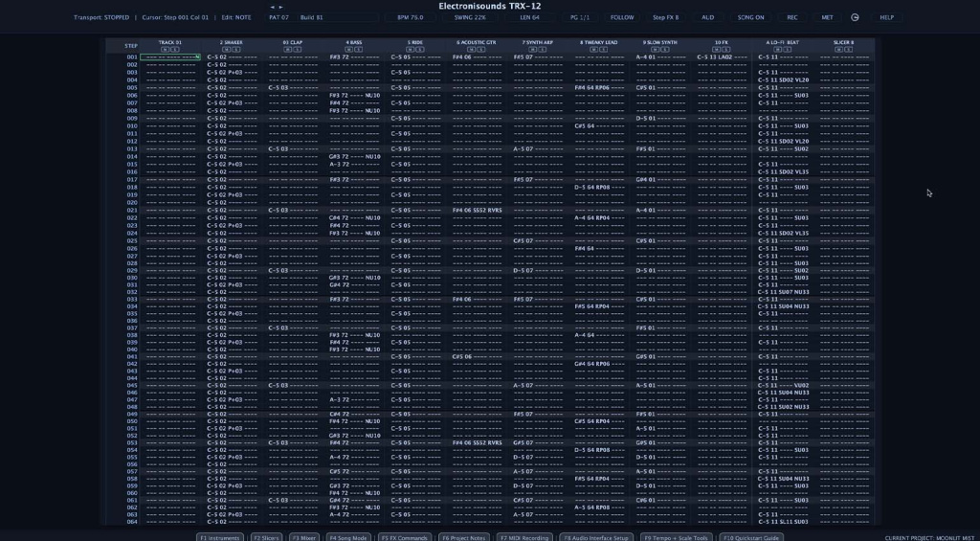This screenshot has width=980, height=541.
Task: Mute TRACK 01 with its M button
Action: point(164,49)
